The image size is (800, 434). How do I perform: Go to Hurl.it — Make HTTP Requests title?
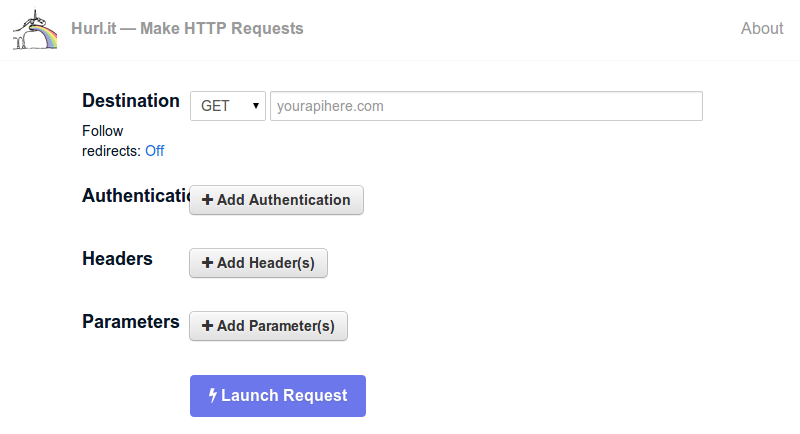187,28
